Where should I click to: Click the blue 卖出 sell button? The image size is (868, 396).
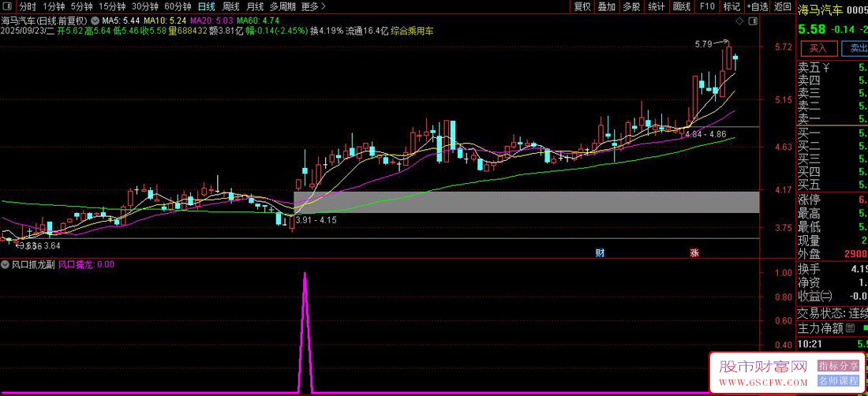[x=854, y=48]
